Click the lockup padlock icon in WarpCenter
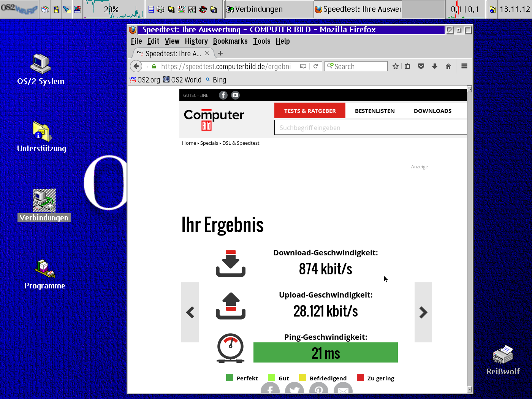 (56, 9)
